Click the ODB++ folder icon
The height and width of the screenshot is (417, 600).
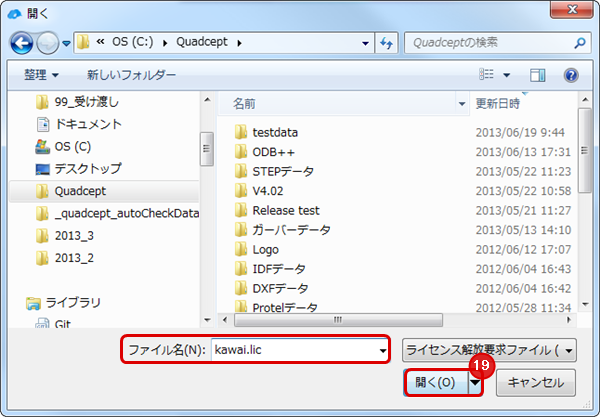pos(241,152)
